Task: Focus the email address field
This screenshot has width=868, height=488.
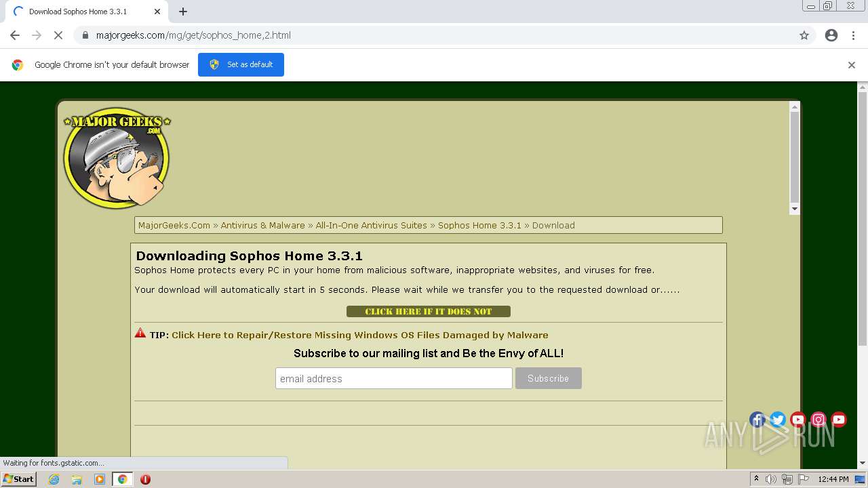Action: pos(393,378)
